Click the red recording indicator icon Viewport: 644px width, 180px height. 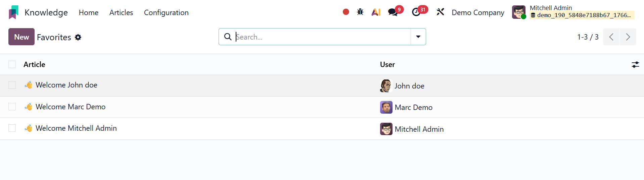pos(346,12)
